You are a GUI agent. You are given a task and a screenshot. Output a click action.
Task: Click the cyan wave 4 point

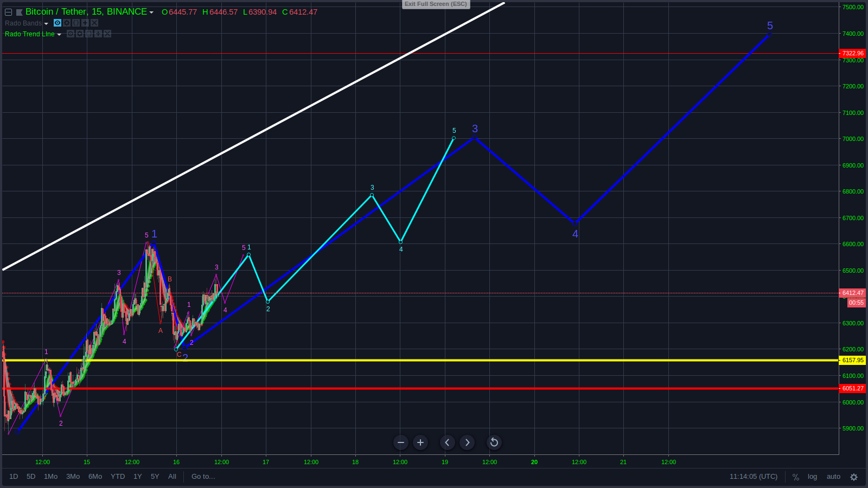[x=401, y=242]
